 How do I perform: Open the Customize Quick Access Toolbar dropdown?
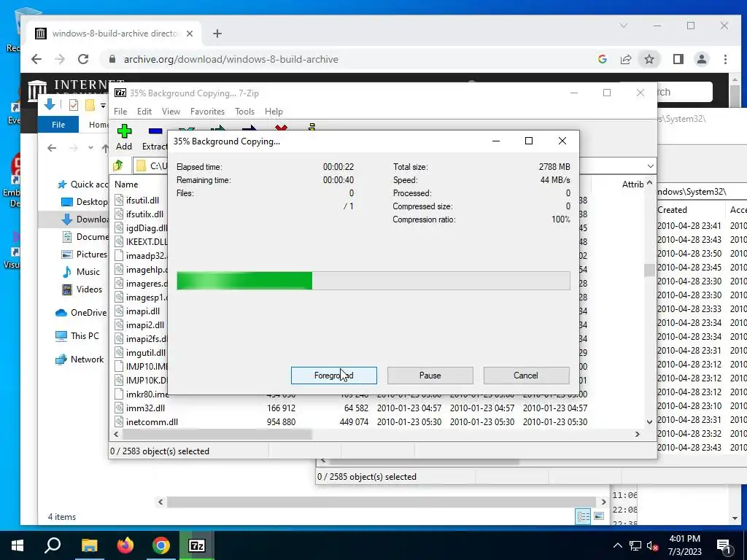pyautogui.click(x=103, y=105)
